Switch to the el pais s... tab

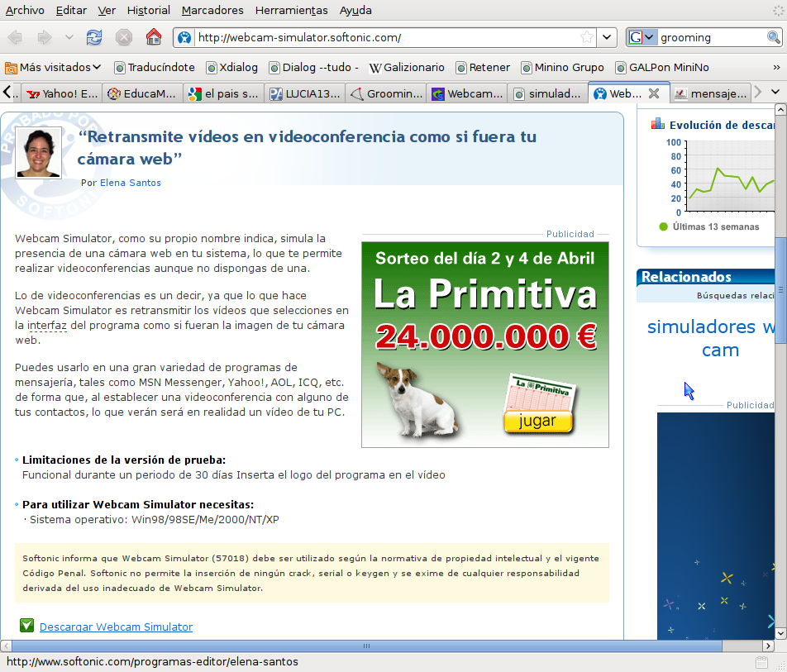(x=223, y=93)
